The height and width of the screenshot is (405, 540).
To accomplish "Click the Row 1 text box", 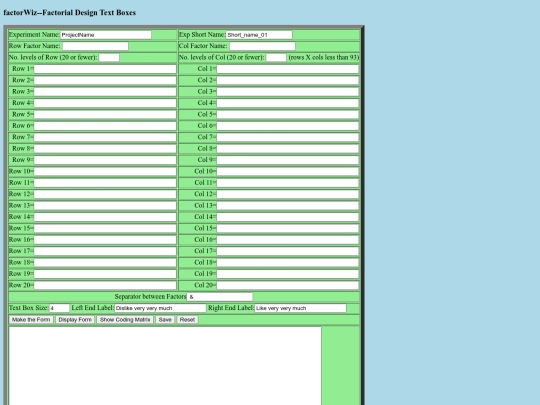I will tap(105, 69).
